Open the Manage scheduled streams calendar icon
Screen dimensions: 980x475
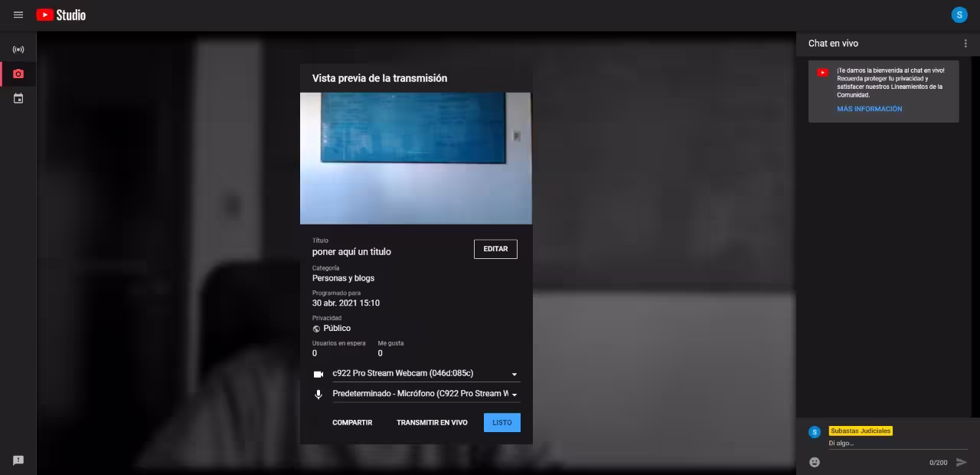pos(18,99)
